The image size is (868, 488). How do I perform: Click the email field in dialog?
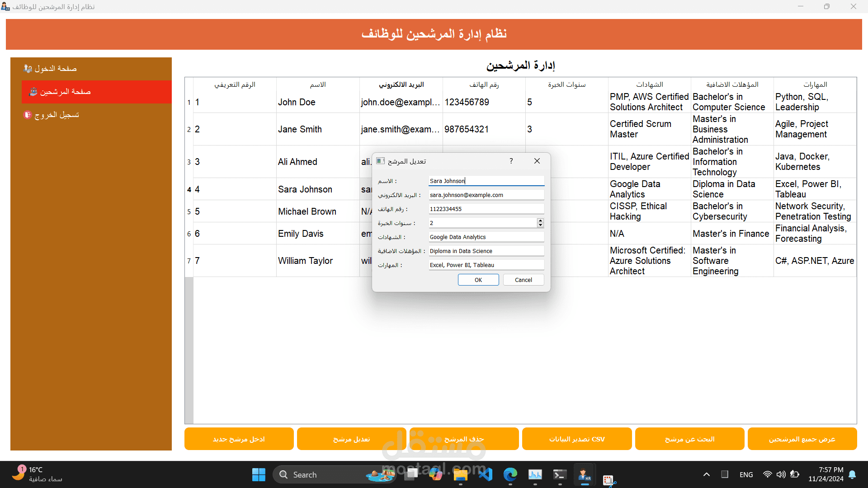pyautogui.click(x=486, y=195)
